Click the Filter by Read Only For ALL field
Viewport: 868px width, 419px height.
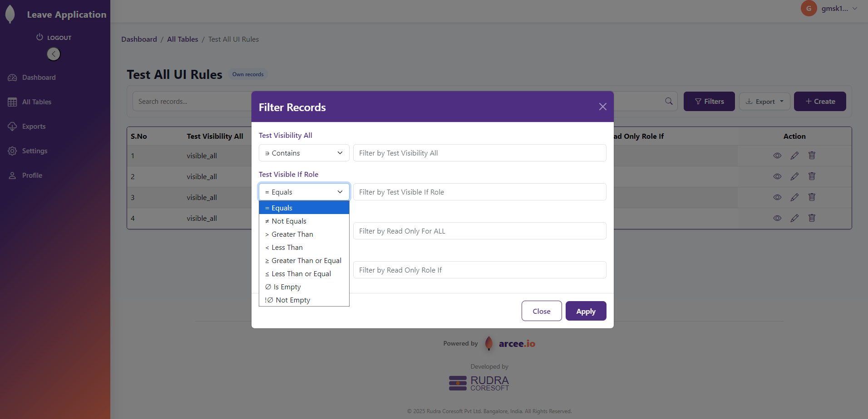click(479, 231)
